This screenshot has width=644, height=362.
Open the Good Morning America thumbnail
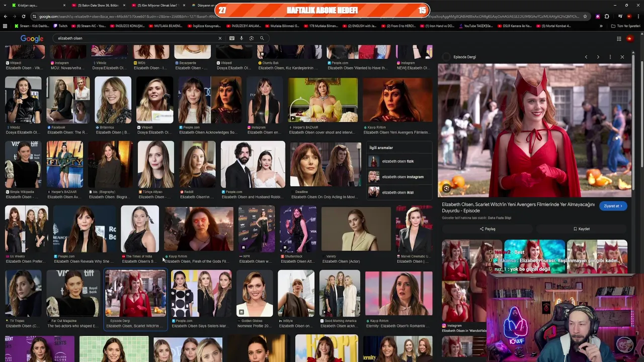340,294
